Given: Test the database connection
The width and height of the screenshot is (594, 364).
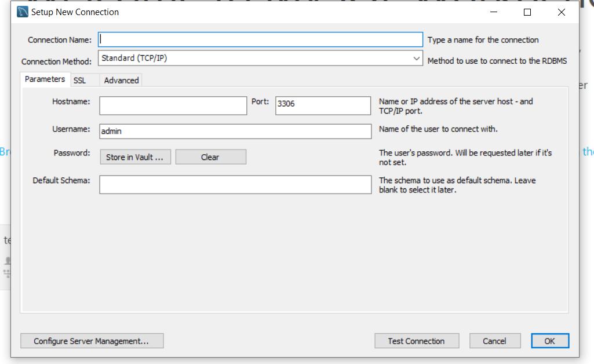Looking at the screenshot, I should (417, 341).
